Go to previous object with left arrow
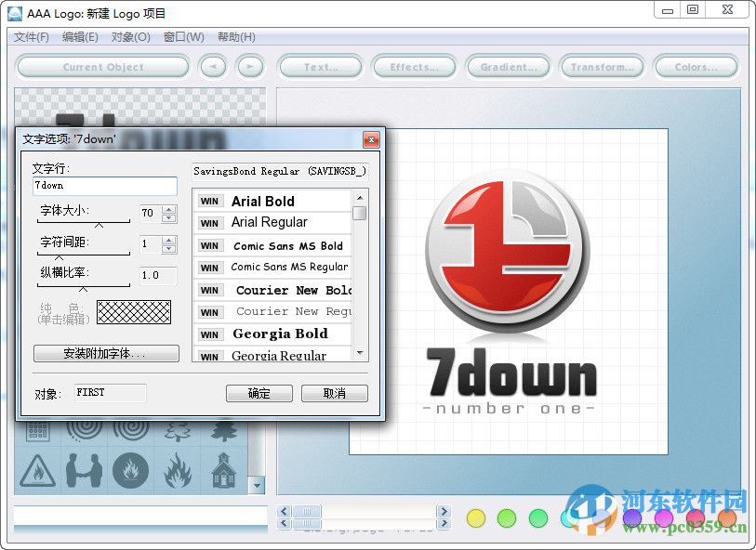This screenshot has height=550, width=756. click(213, 67)
